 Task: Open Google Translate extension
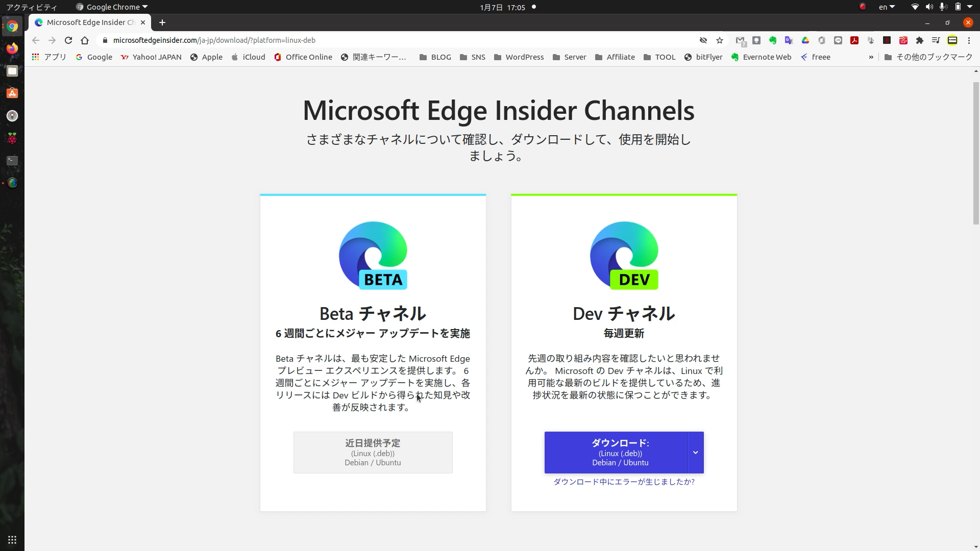tap(789, 40)
